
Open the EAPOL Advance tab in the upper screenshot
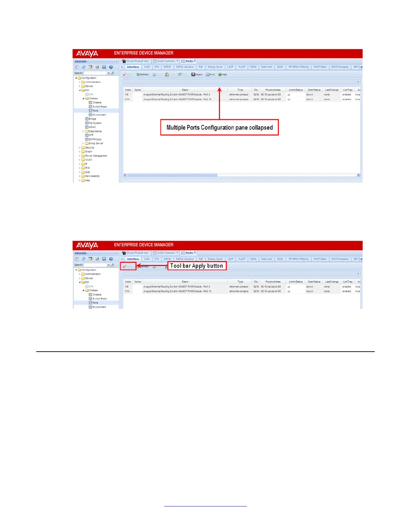[x=185, y=67]
